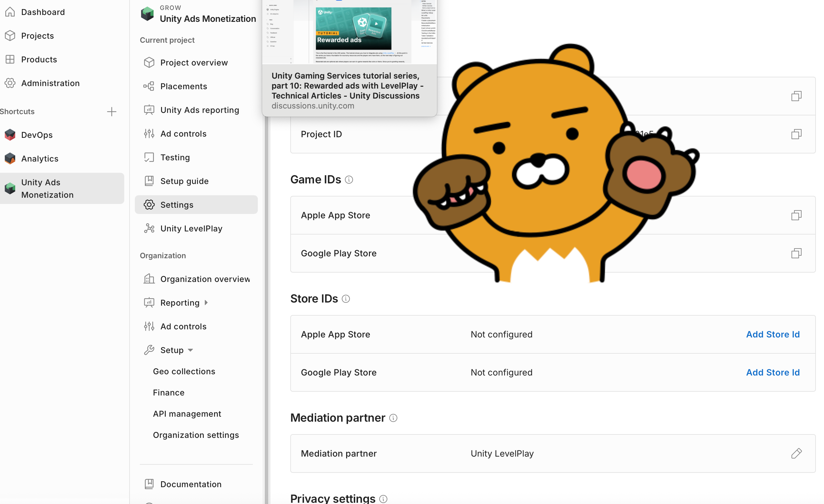Go to Unity LevelPlay section
Screen dimensions: 824x504
pos(191,229)
